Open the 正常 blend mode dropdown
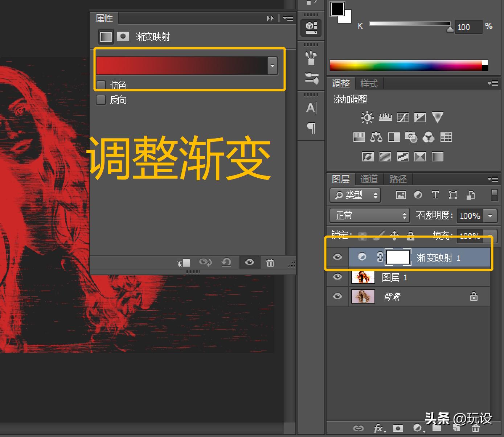This screenshot has width=504, height=437. coord(369,215)
